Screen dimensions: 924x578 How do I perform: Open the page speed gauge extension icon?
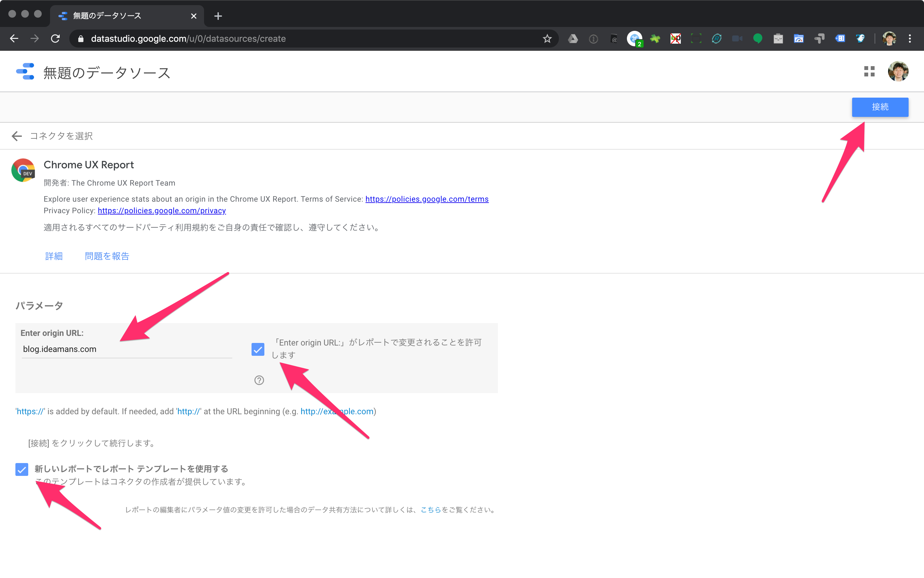(x=799, y=39)
